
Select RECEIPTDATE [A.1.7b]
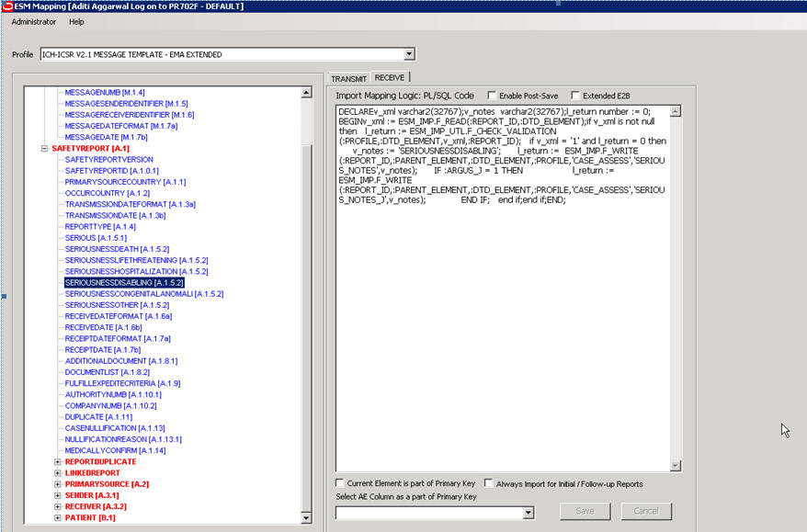(x=102, y=350)
